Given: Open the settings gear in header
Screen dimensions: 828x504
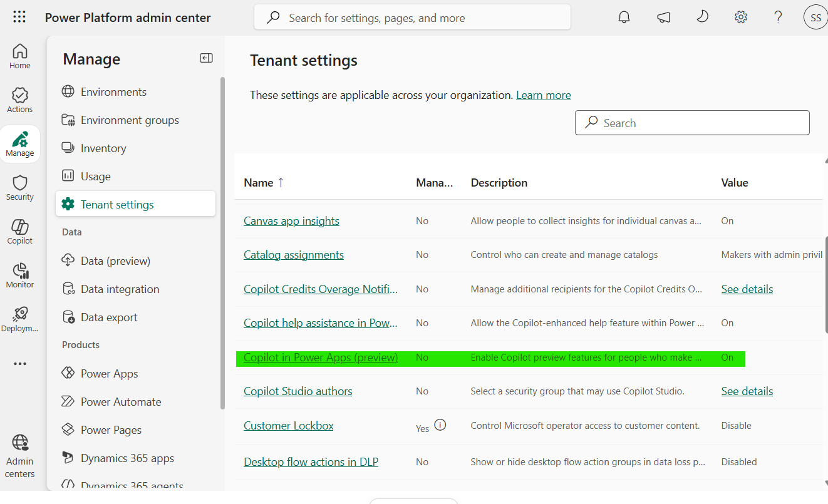Looking at the screenshot, I should [x=741, y=18].
